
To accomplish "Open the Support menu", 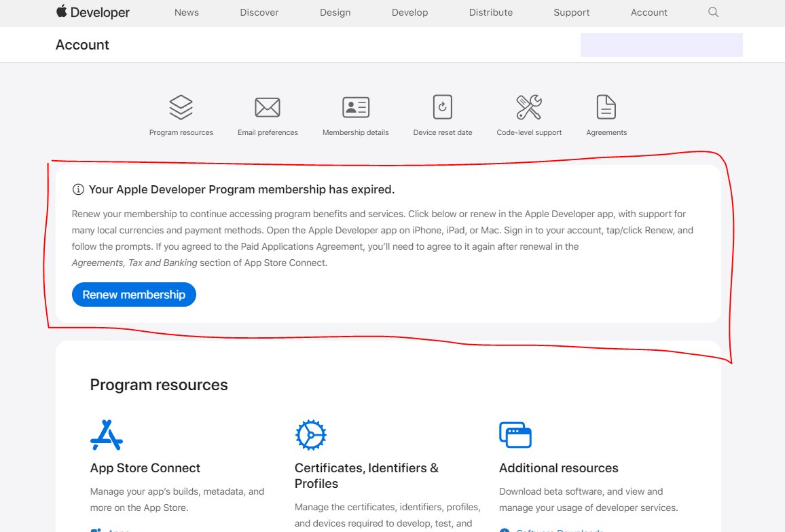I will click(572, 12).
